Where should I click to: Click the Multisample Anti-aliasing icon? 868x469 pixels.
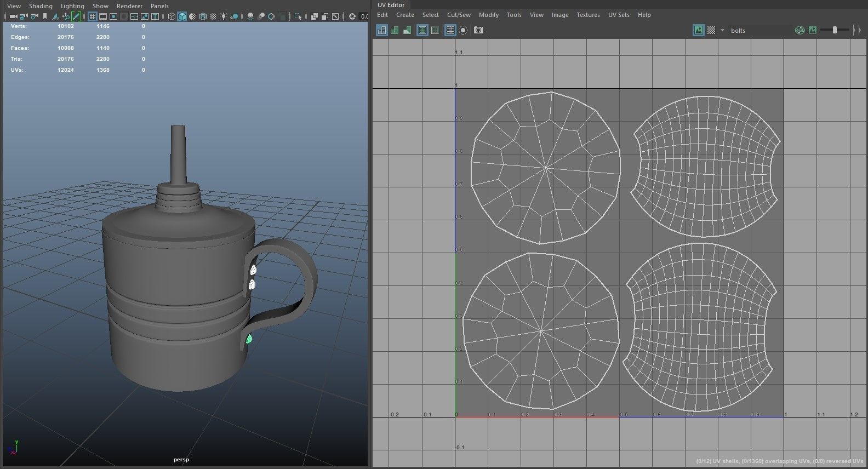[x=271, y=16]
